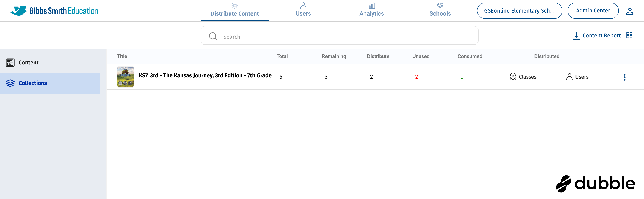Click the Content Report link
644x199 pixels.
click(602, 35)
